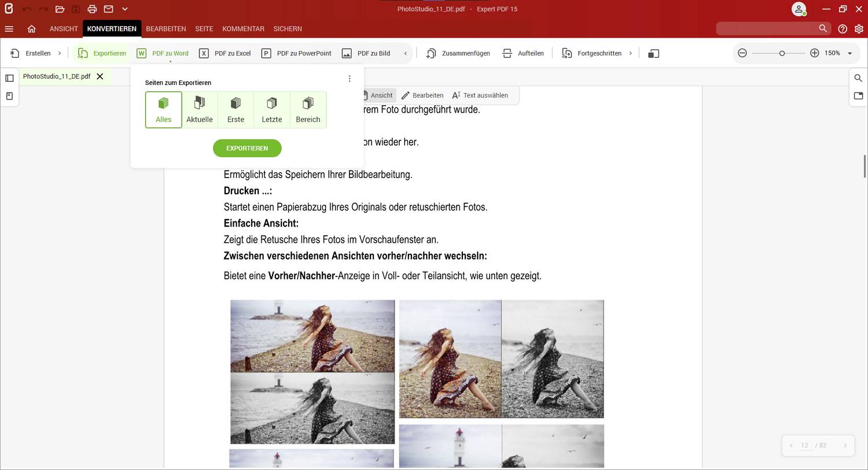The image size is (868, 470).
Task: Switch to the SICHERN ribbon tab
Action: coord(287,28)
